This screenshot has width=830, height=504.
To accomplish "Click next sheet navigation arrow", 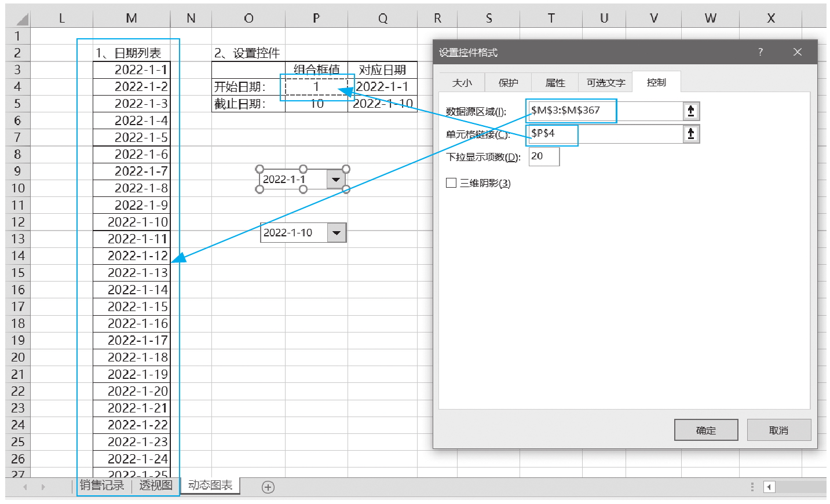I will (43, 487).
